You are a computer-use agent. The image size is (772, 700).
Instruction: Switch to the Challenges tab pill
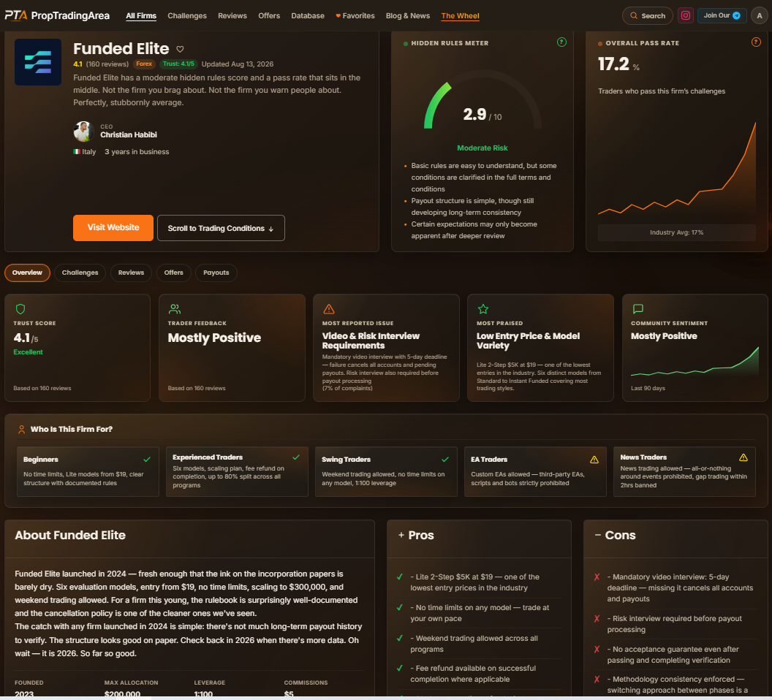[x=80, y=273]
